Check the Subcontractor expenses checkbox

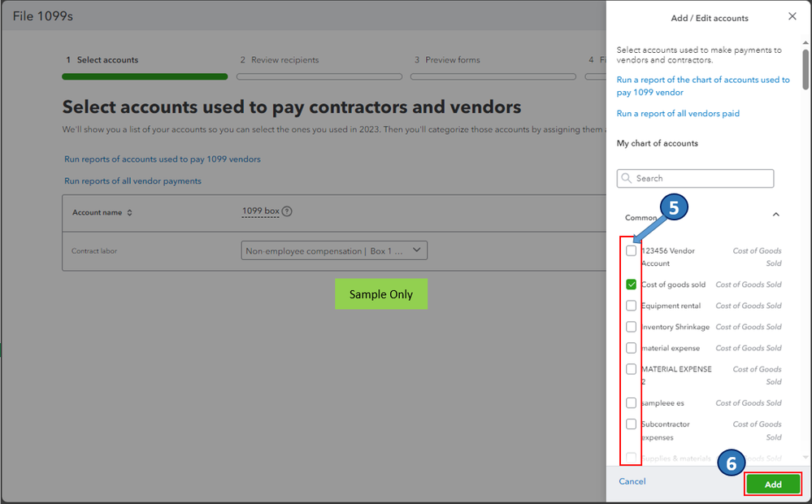(x=632, y=424)
